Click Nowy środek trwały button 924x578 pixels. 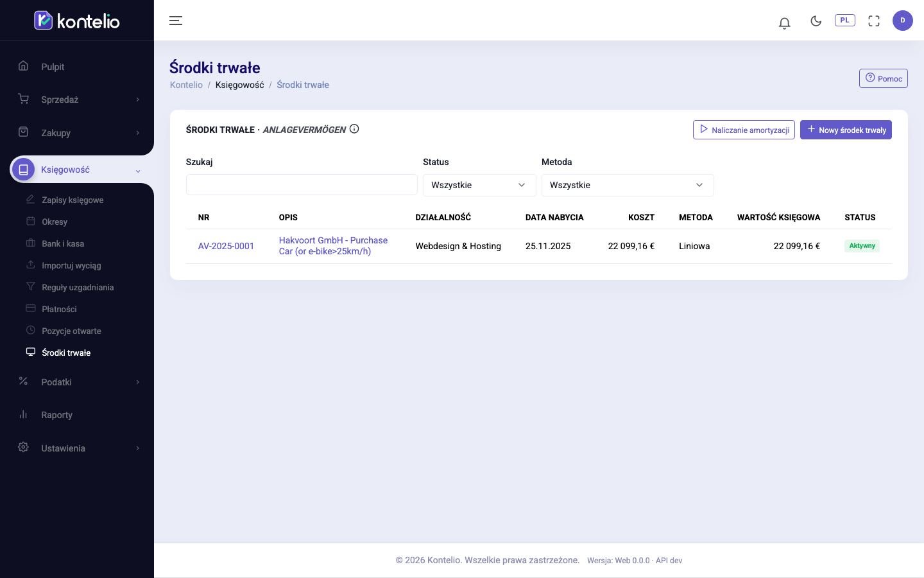tap(846, 130)
